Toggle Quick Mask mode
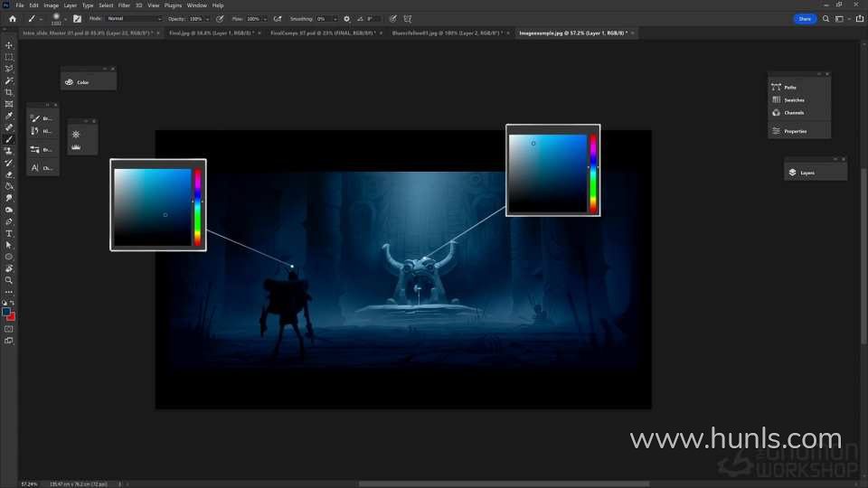Screen dimensions: 868x488 tap(9, 329)
